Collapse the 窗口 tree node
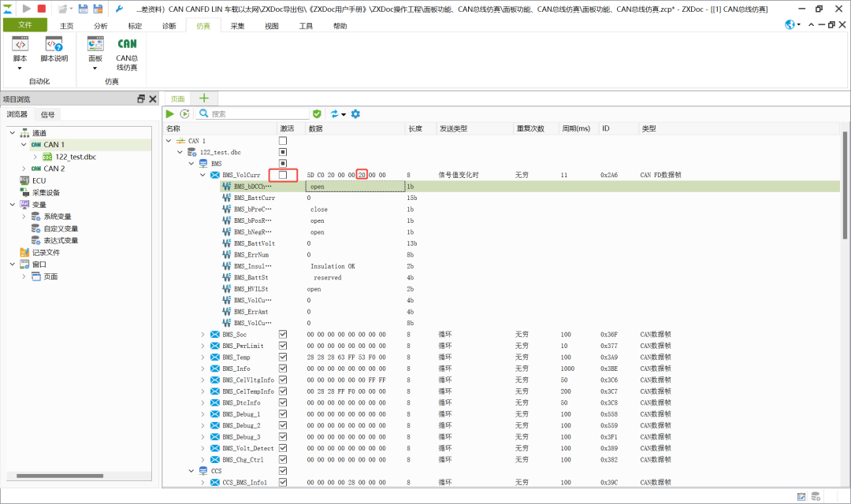The image size is (851, 504). tap(13, 265)
